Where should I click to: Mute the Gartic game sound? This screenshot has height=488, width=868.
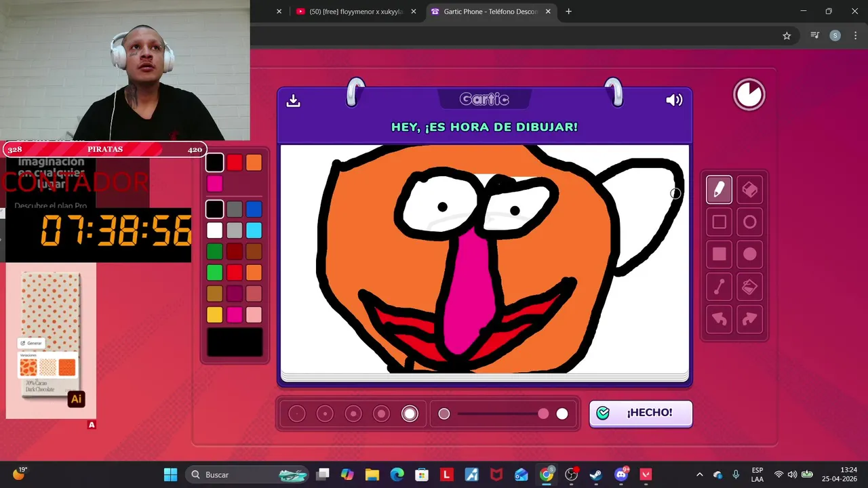[674, 100]
